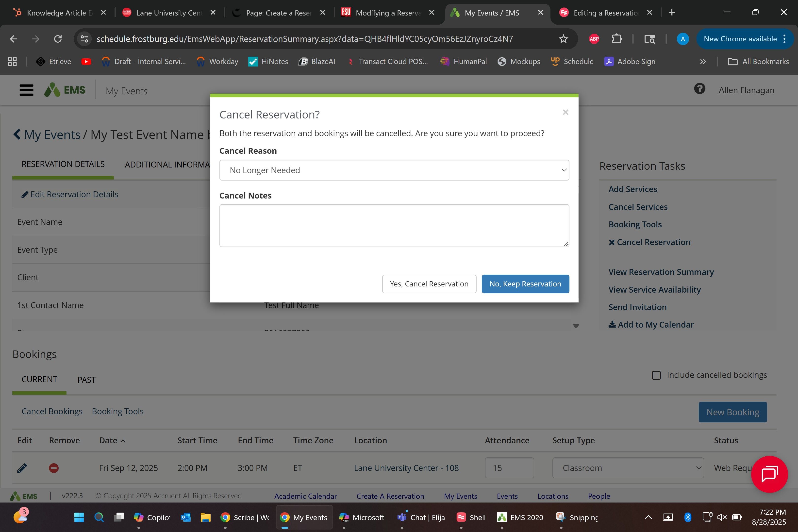798x532 pixels.
Task: Click into the Cancel Notes text area
Action: tap(394, 225)
